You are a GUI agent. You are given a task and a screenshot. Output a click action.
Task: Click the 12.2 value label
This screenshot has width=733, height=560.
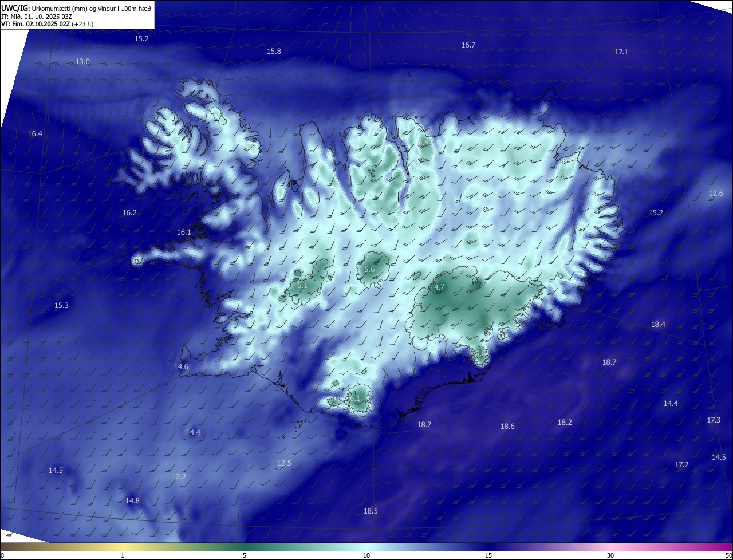(x=179, y=476)
